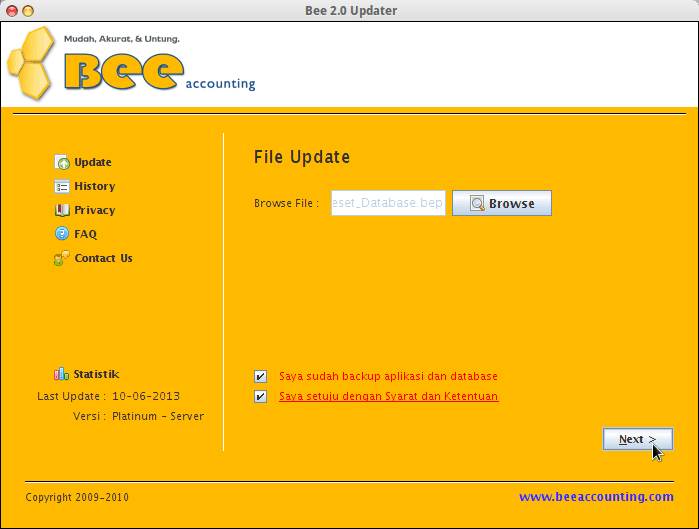Click the Contact Us person icon
699x529 pixels.
62,258
